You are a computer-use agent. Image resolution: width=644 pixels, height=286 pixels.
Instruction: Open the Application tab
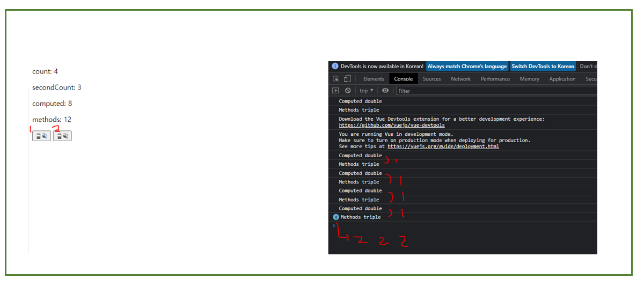tap(562, 79)
